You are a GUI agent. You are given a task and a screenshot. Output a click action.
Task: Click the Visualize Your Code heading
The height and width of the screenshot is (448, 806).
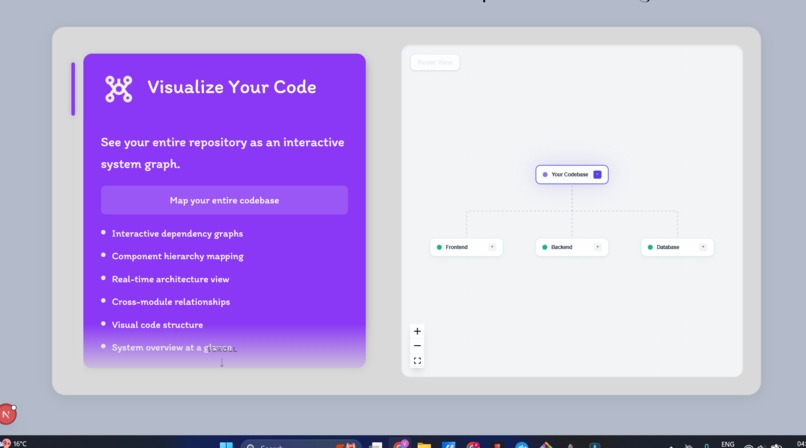pos(232,87)
